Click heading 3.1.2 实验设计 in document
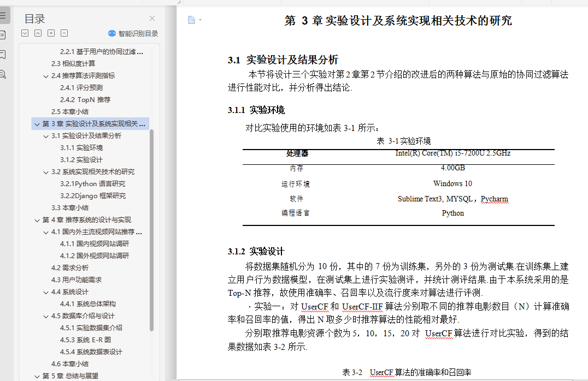The width and height of the screenshot is (588, 381). (256, 252)
